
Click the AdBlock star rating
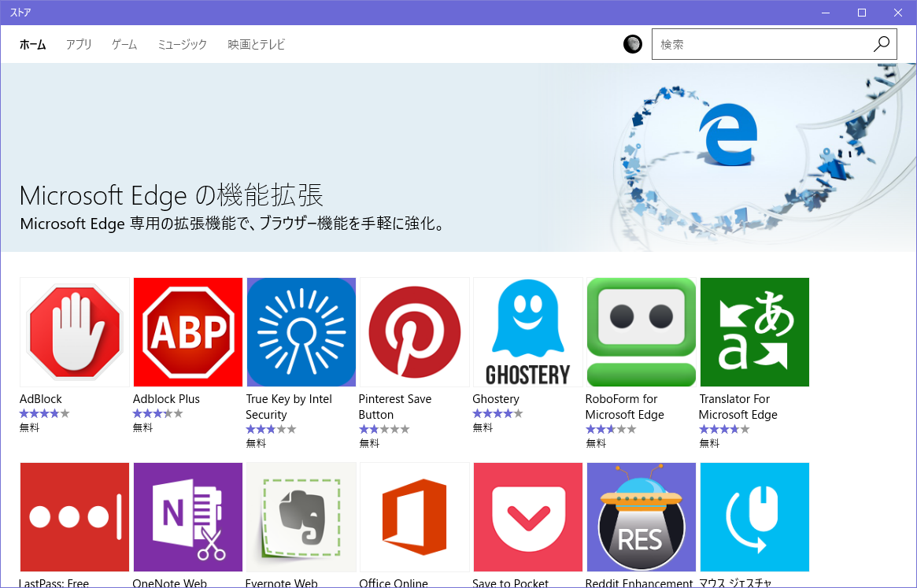44,414
